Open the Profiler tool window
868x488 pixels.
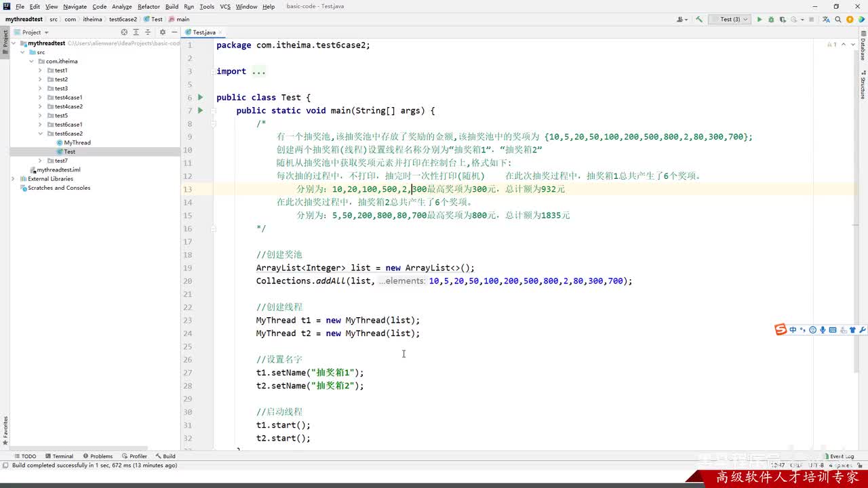pos(134,456)
